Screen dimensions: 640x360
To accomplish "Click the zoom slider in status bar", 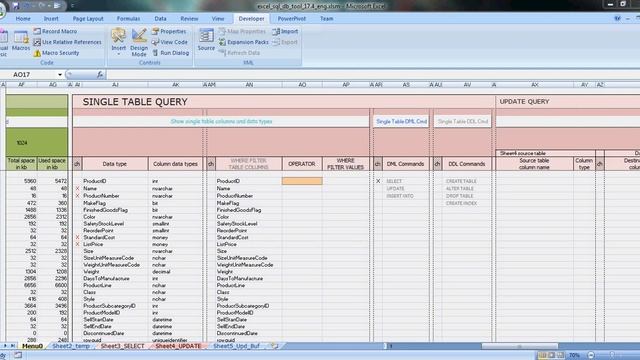I will [x=612, y=356].
